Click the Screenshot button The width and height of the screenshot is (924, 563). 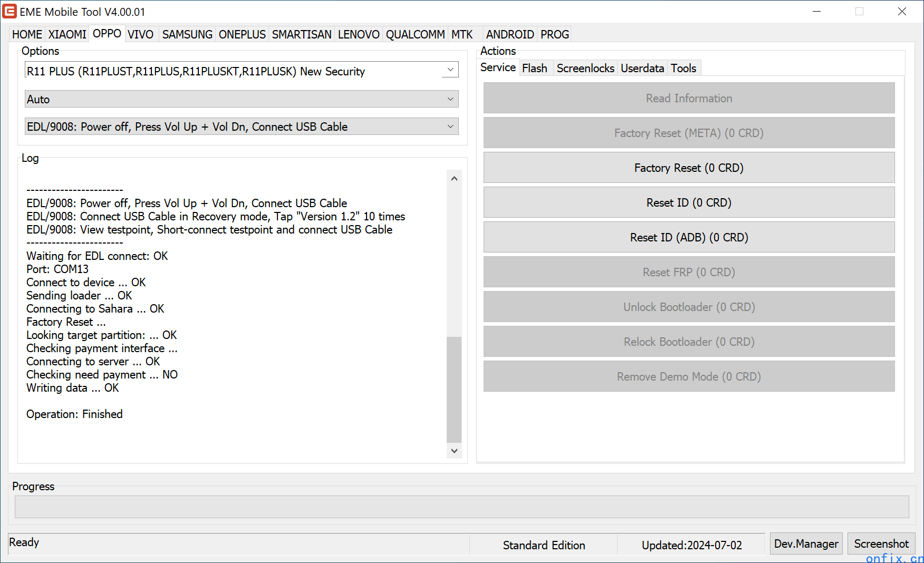click(x=881, y=543)
